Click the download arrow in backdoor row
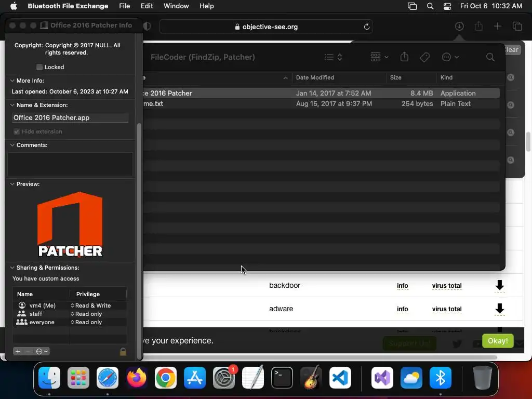 (499, 285)
